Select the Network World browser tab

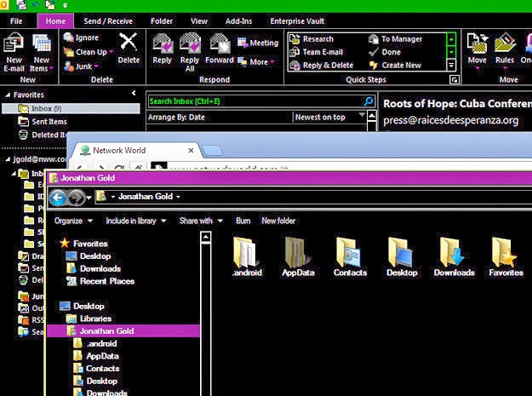(x=135, y=151)
